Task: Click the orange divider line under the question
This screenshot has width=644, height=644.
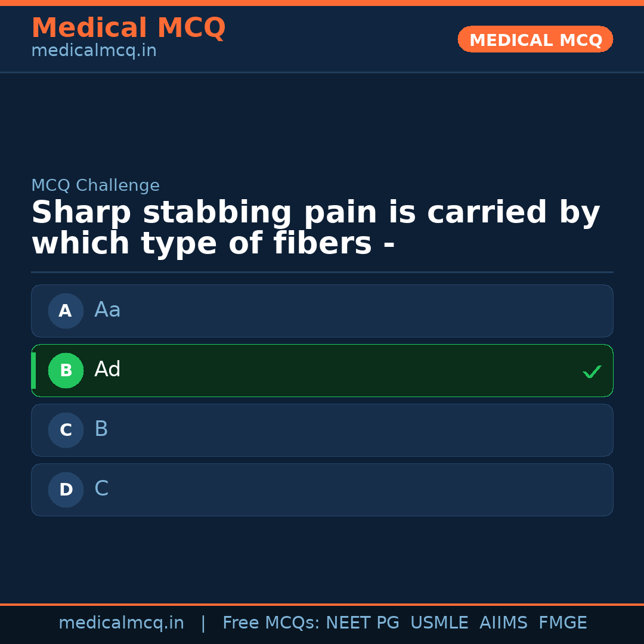Action: (x=322, y=272)
